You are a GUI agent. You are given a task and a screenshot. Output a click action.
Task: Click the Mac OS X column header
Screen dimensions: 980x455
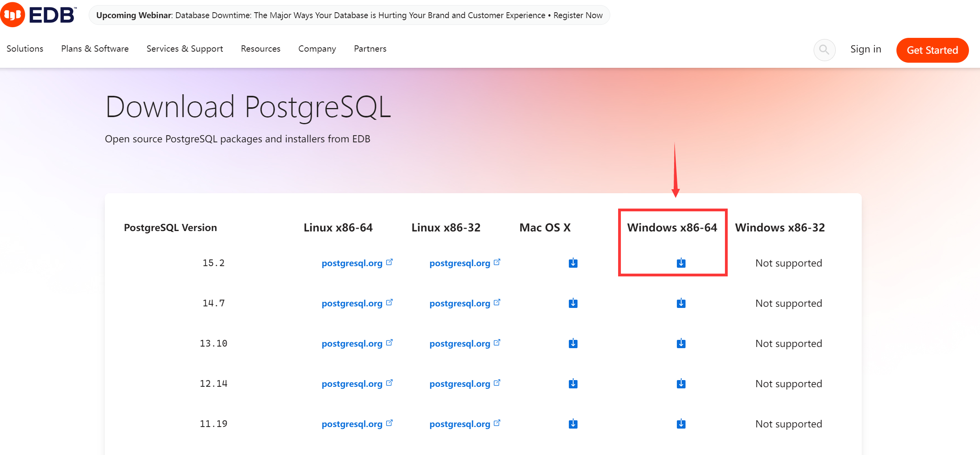[545, 227]
